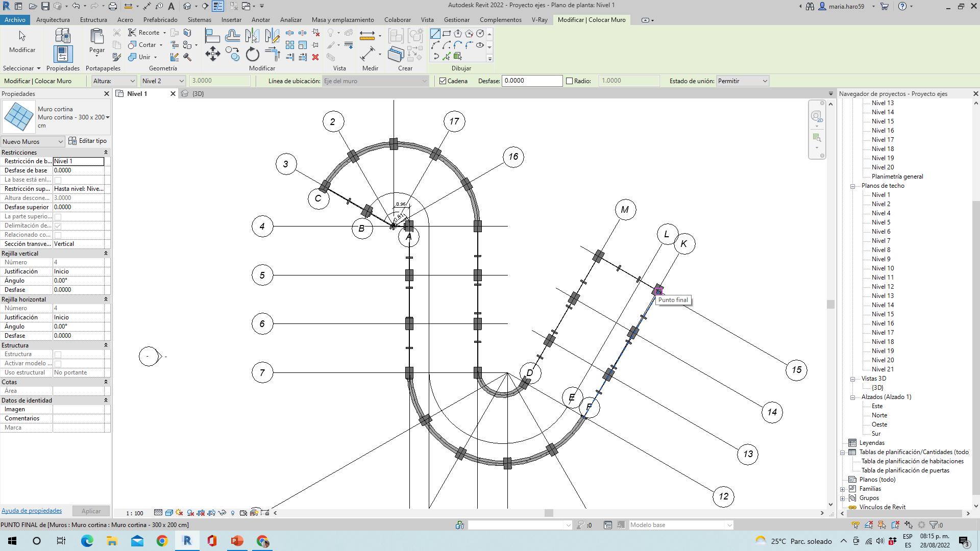Choose the Inscribed polygon draw tool

[x=458, y=34]
